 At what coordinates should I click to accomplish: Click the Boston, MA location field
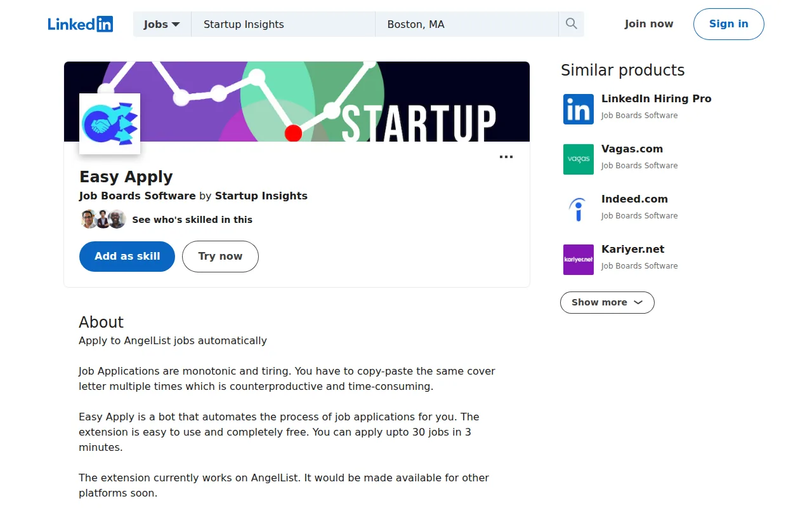coord(466,24)
